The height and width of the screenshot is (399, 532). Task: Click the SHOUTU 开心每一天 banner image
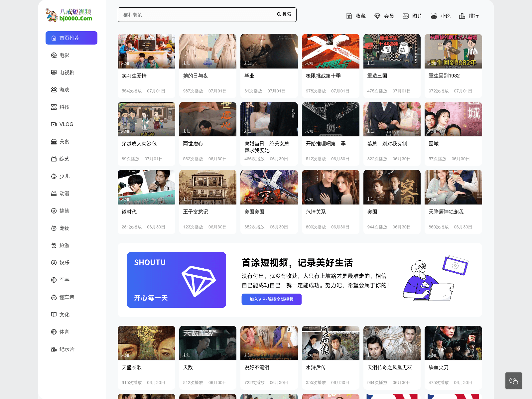(x=177, y=280)
